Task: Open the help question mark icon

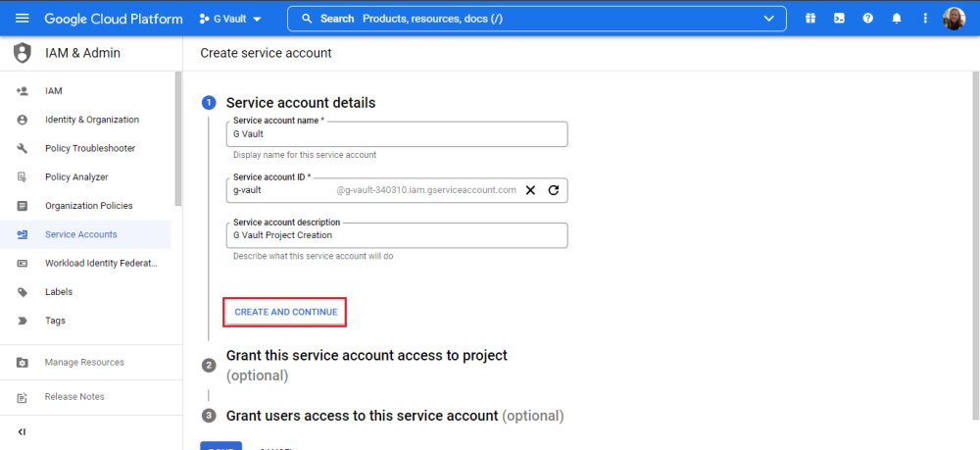Action: point(867,19)
